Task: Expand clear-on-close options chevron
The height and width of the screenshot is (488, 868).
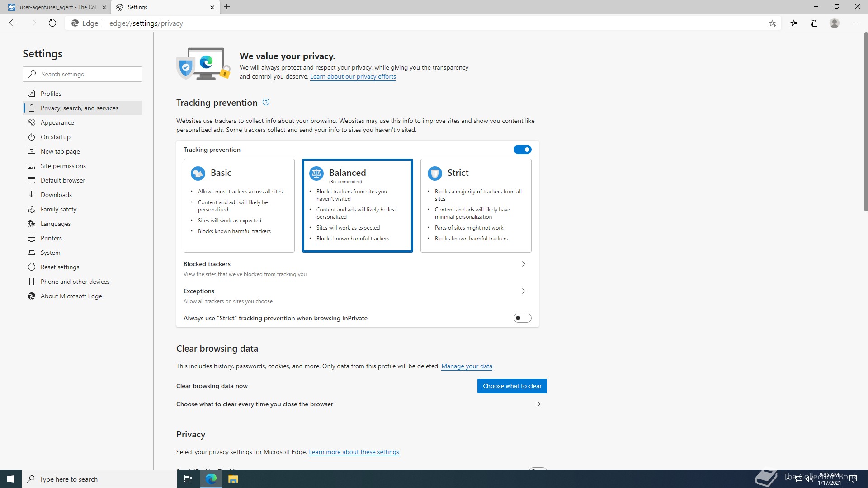Action: click(x=539, y=404)
